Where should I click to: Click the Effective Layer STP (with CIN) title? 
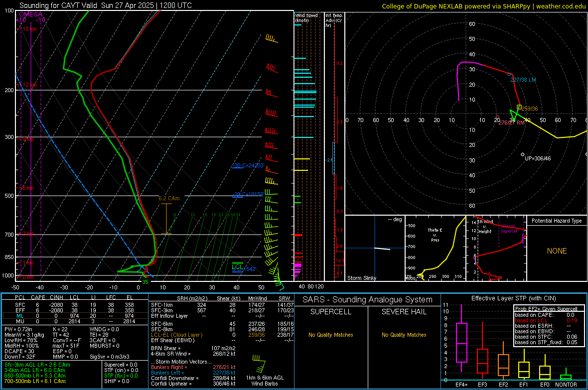pyautogui.click(x=513, y=298)
